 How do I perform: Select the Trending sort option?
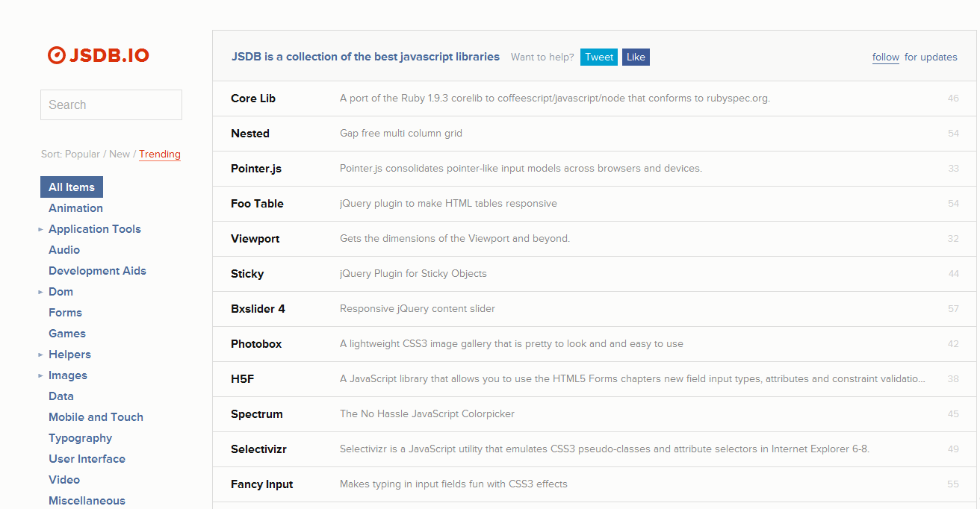[x=160, y=154]
